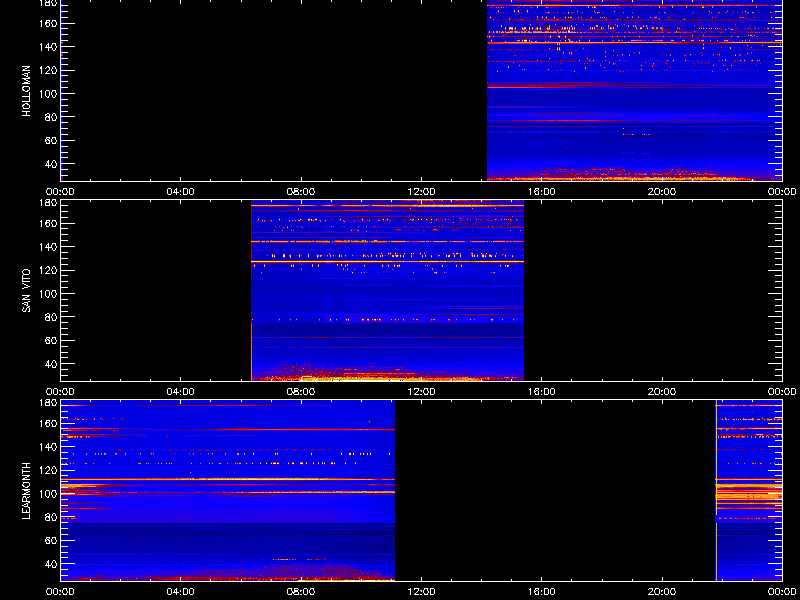Click the SAN VITO station axis label

click(x=27, y=291)
